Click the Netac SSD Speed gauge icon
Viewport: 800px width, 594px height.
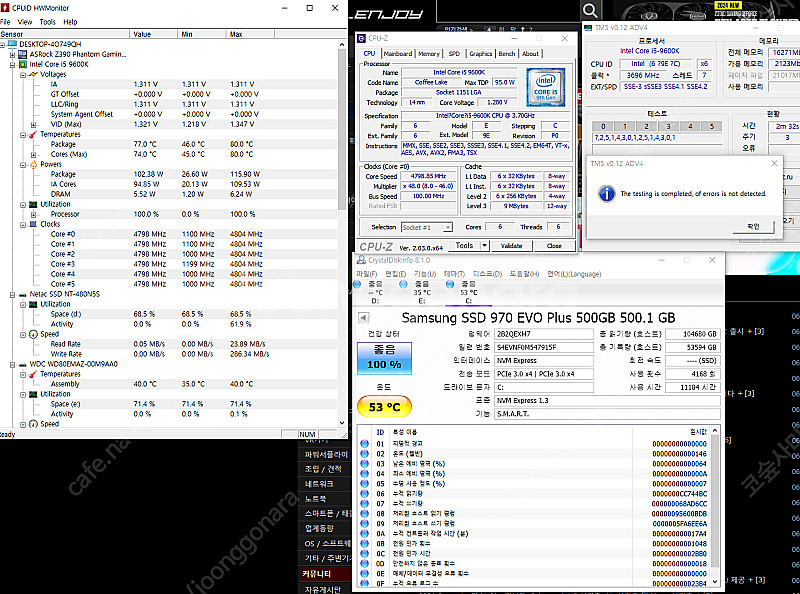click(33, 334)
